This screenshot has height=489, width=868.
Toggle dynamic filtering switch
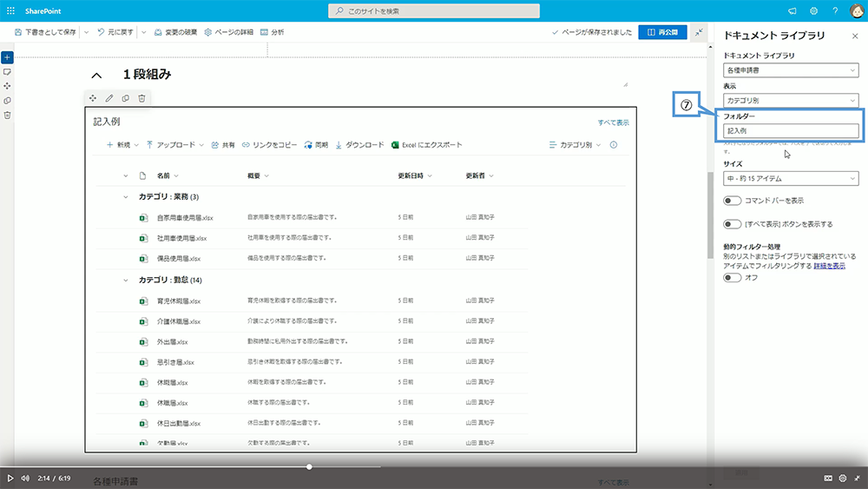pos(732,277)
